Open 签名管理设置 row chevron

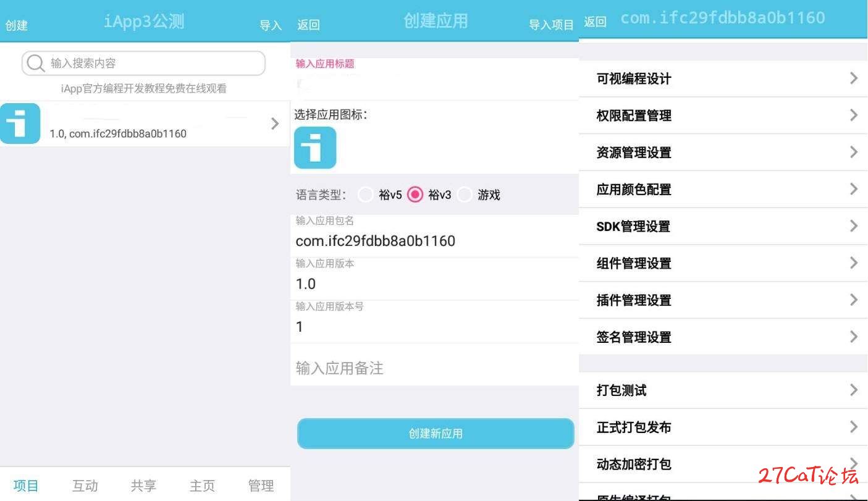click(854, 337)
